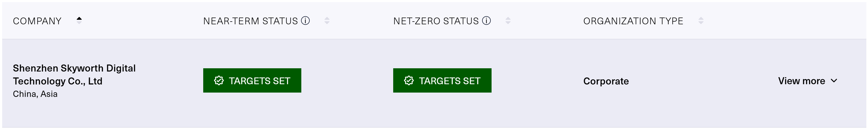This screenshot has width=868, height=129.
Task: Open Near-Term Status info icon
Action: 305,21
